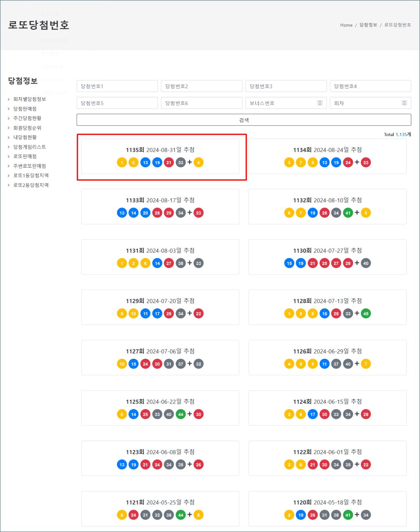
Task: Select 주간당첨현황 from the sidebar menu
Action: click(x=27, y=118)
